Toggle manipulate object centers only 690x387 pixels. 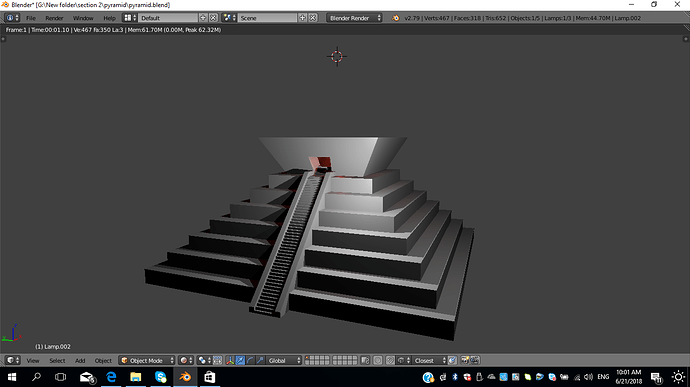[x=217, y=360]
